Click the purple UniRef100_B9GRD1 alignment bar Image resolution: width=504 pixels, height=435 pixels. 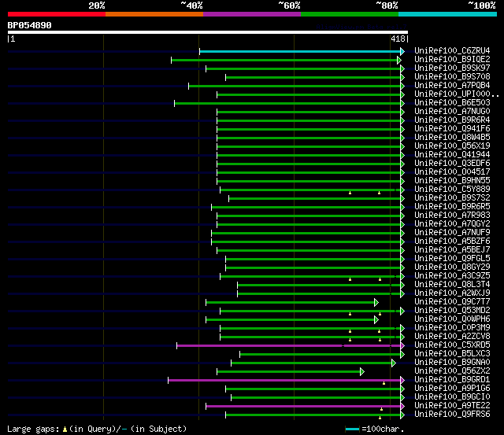tap(284, 381)
